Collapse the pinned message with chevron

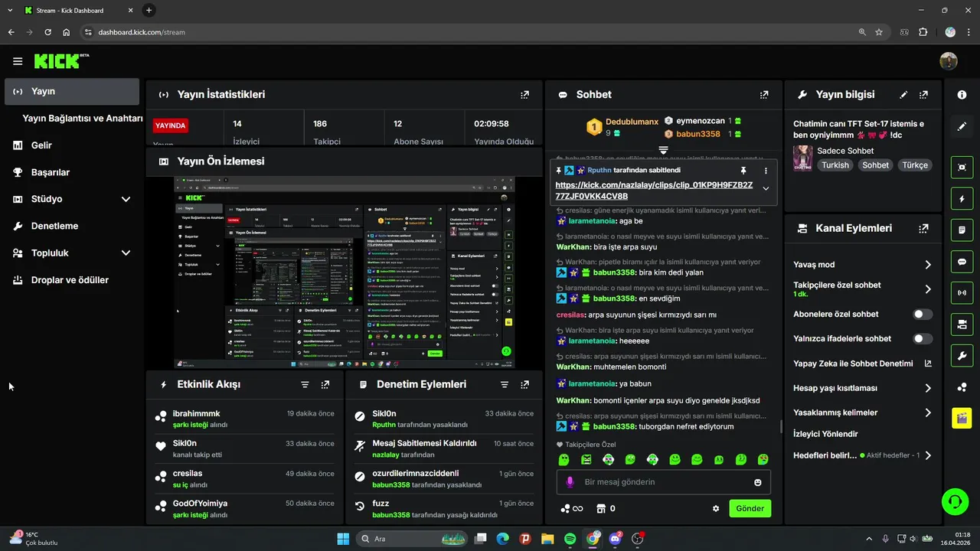pyautogui.click(x=766, y=189)
